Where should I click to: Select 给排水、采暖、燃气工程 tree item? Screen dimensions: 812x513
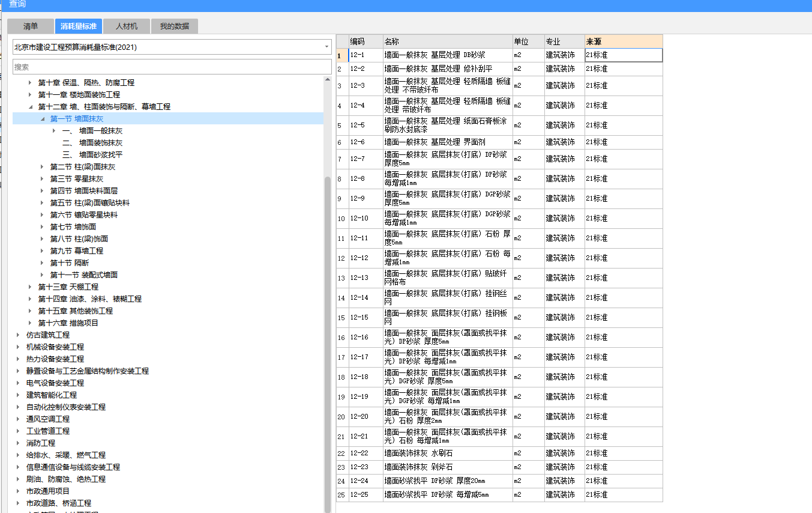click(x=66, y=455)
